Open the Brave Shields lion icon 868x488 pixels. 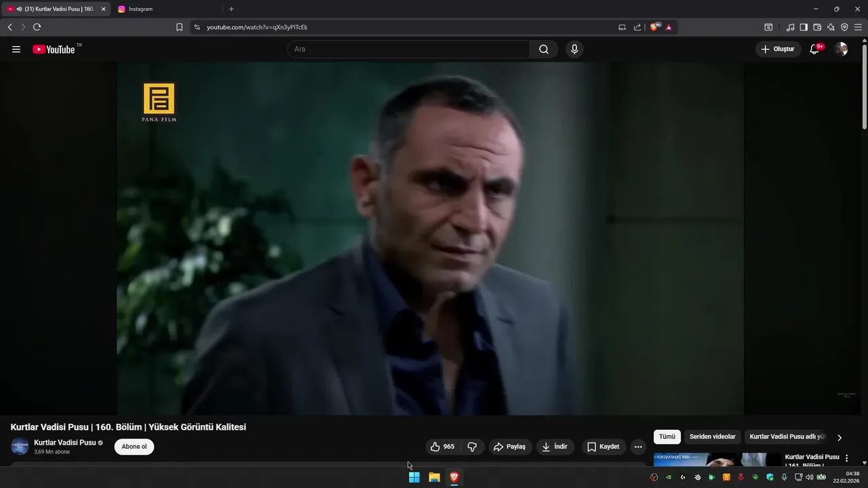coord(655,27)
